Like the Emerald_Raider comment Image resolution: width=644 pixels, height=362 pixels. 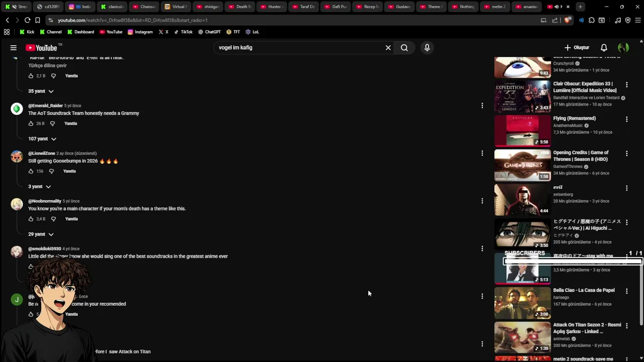31,124
